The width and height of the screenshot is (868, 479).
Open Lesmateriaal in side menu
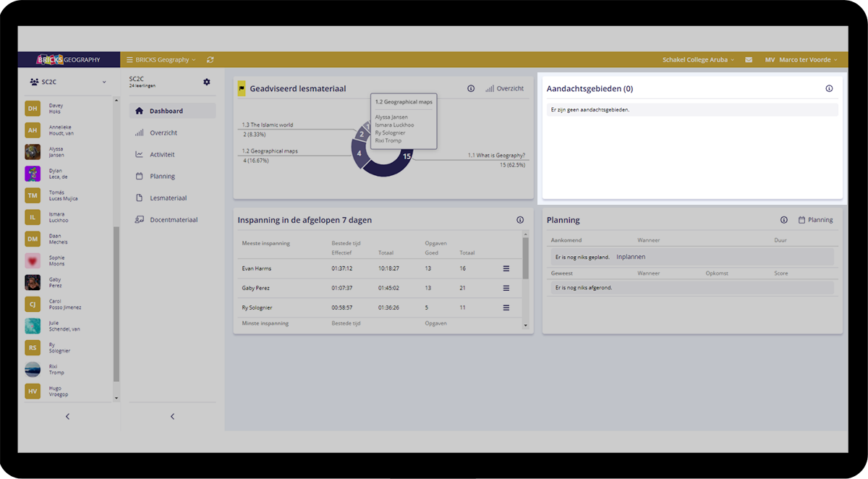(168, 198)
